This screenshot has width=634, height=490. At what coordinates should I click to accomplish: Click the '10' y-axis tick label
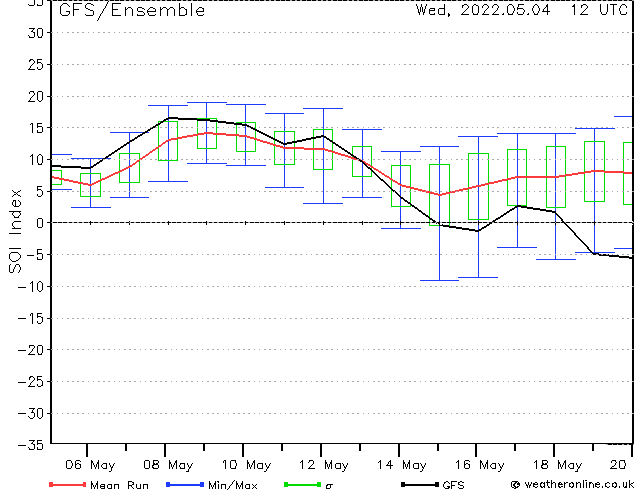pyautogui.click(x=36, y=159)
